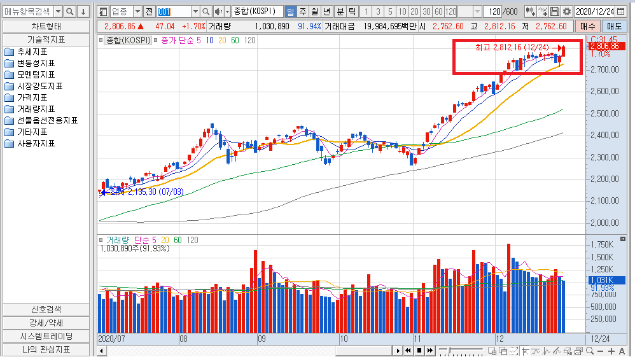Screen dimensions: 635x364
Task: Select the 선물옵션전용지표 folder
Action: [x=42, y=121]
